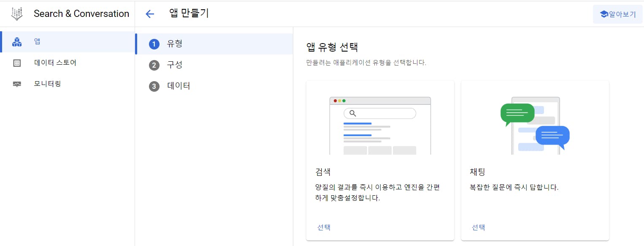Click the 검색 card title text
This screenshot has width=644, height=246.
(x=323, y=172)
